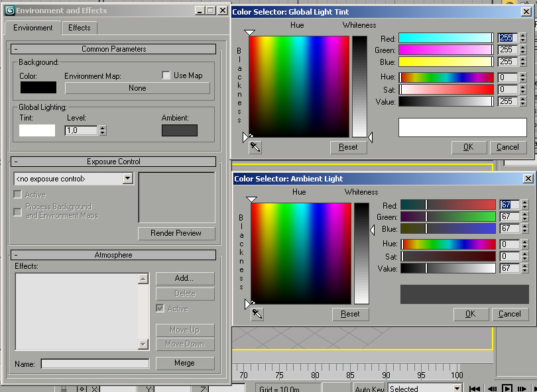The width and height of the screenshot is (537, 392).
Task: Click Hue slider in Global Light Tint
Action: [x=446, y=77]
